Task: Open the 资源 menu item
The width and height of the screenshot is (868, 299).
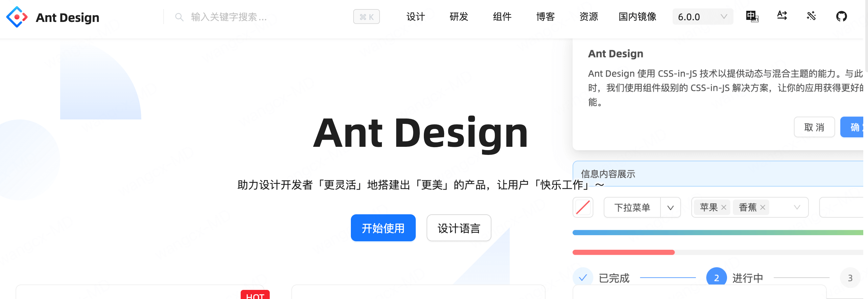Action: pyautogui.click(x=588, y=17)
